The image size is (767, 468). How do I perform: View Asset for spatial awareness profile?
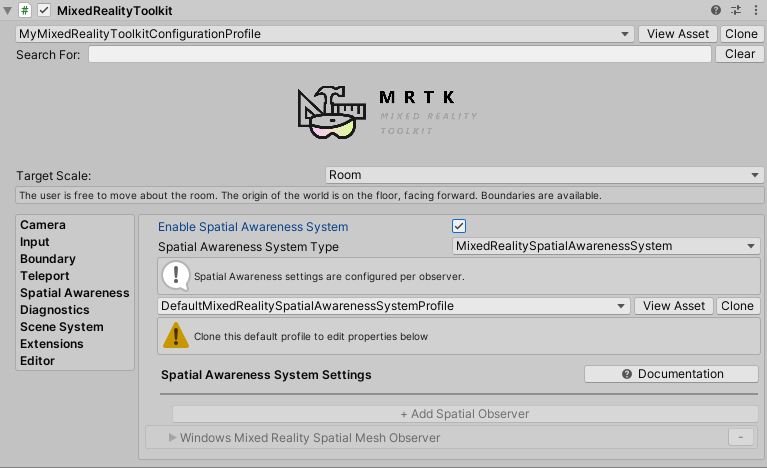674,306
